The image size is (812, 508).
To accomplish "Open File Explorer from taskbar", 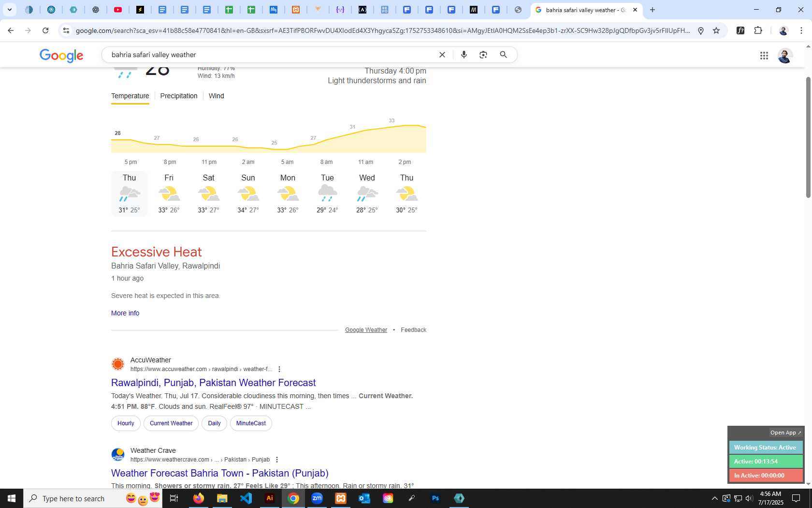I will tap(222, 498).
